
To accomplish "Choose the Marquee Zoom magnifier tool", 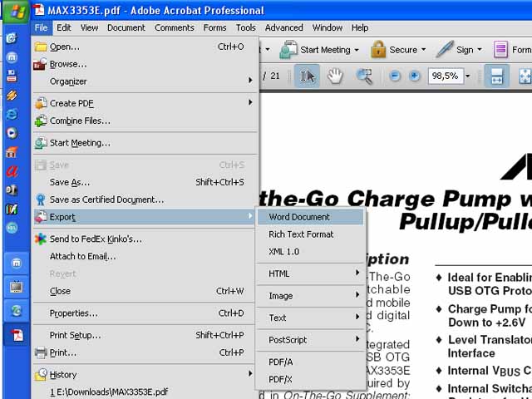I will (x=364, y=76).
